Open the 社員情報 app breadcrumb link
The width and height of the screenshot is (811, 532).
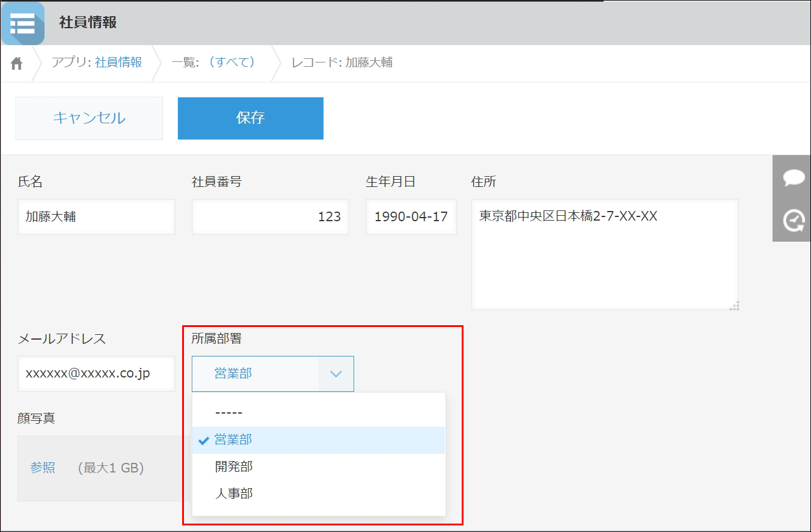pos(118,63)
